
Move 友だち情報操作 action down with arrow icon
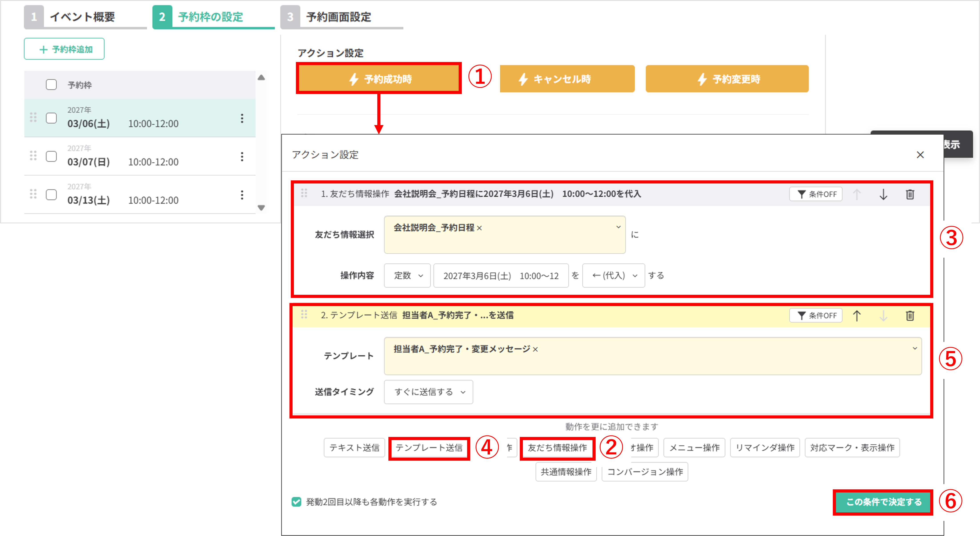[884, 194]
